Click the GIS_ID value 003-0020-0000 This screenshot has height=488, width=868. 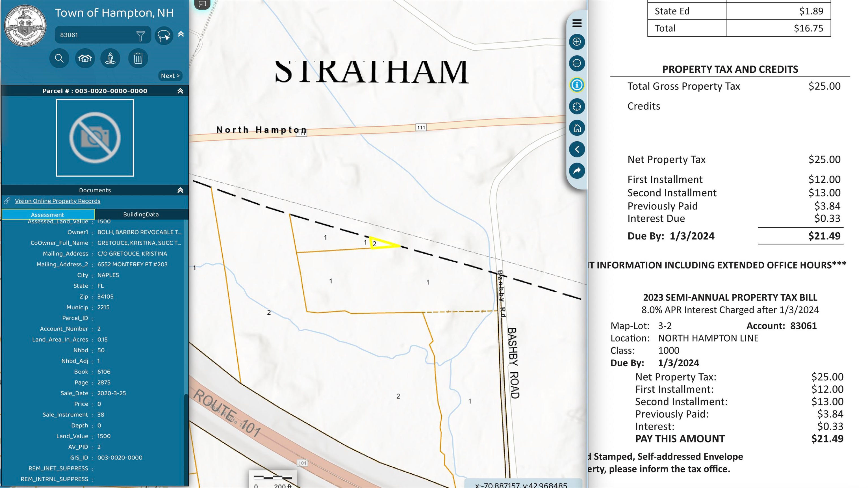coord(120,458)
